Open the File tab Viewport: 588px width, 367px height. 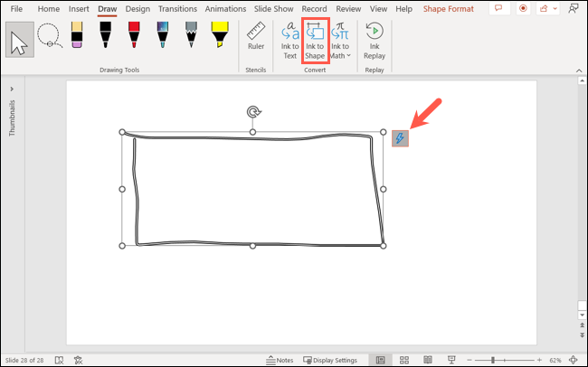click(16, 9)
